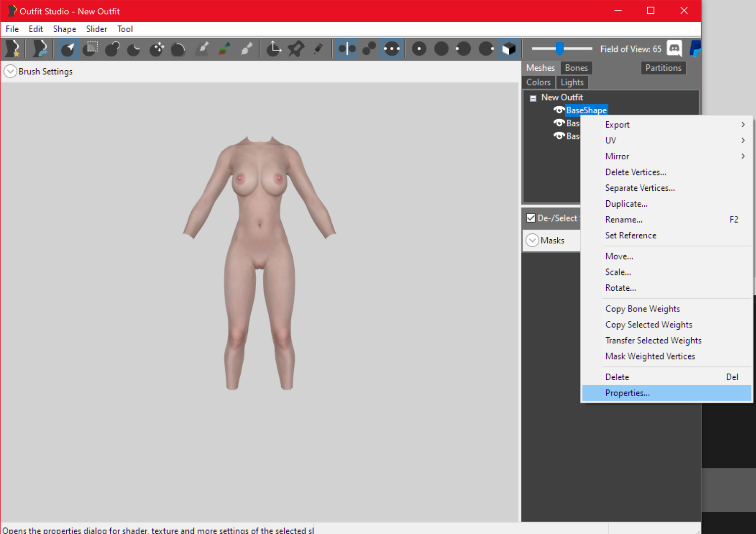Open the Slider menu
The image size is (756, 534).
(x=97, y=29)
